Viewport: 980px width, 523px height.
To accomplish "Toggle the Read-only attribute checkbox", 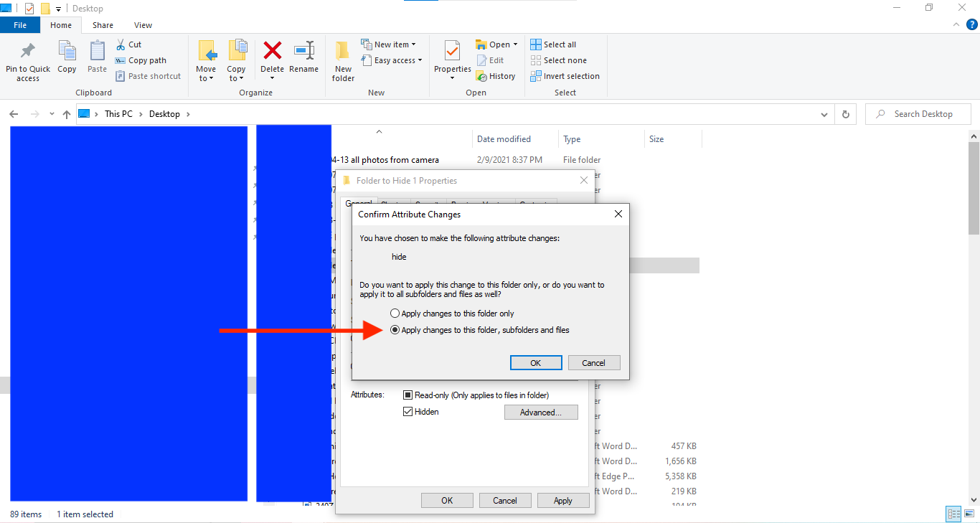I will [408, 395].
